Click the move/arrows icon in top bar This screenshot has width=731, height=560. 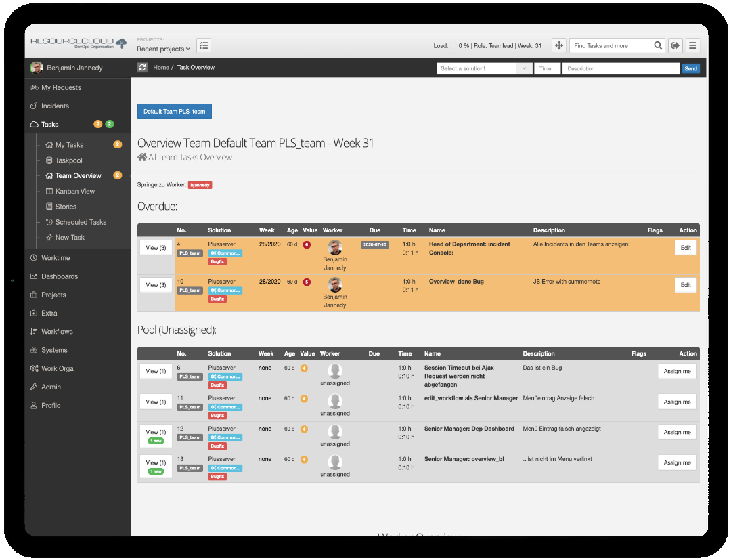click(x=558, y=45)
